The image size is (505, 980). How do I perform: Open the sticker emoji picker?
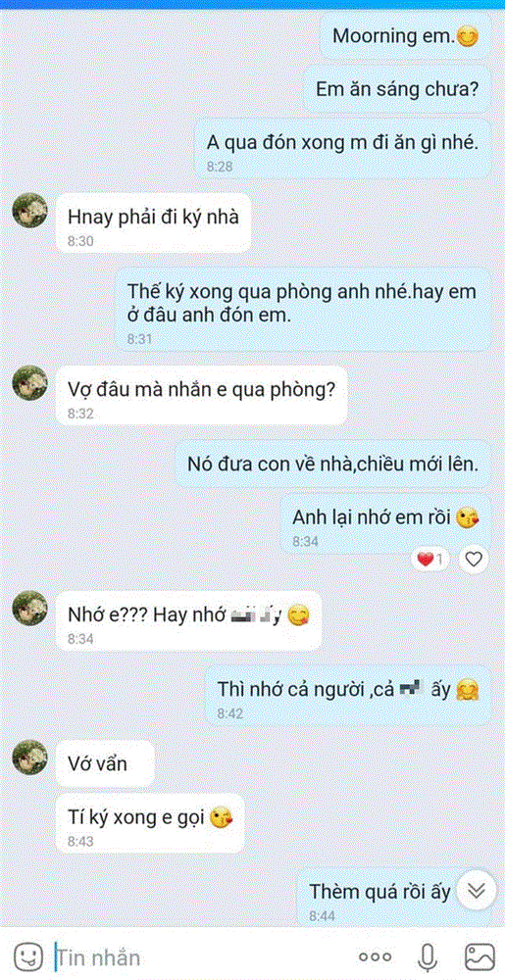[x=28, y=956]
